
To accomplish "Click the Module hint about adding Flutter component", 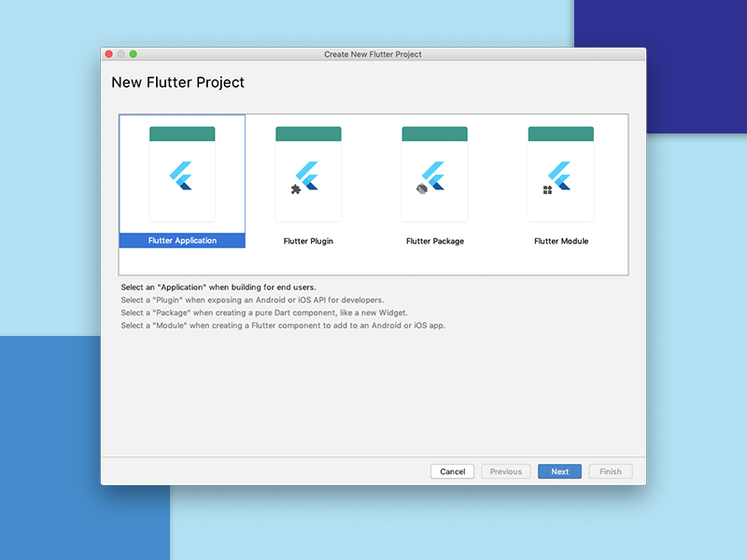I will point(283,326).
